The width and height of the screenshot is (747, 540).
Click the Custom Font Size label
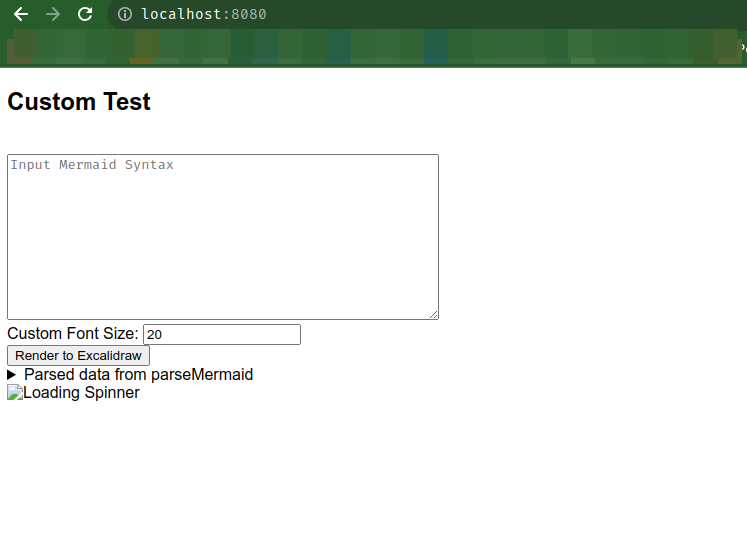[73, 334]
